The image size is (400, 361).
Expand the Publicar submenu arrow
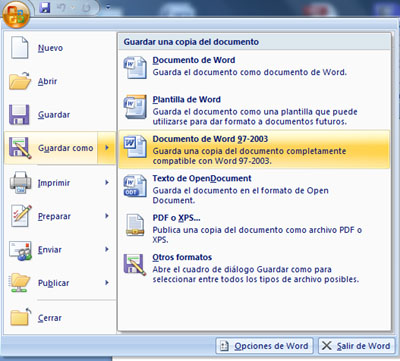tap(107, 283)
